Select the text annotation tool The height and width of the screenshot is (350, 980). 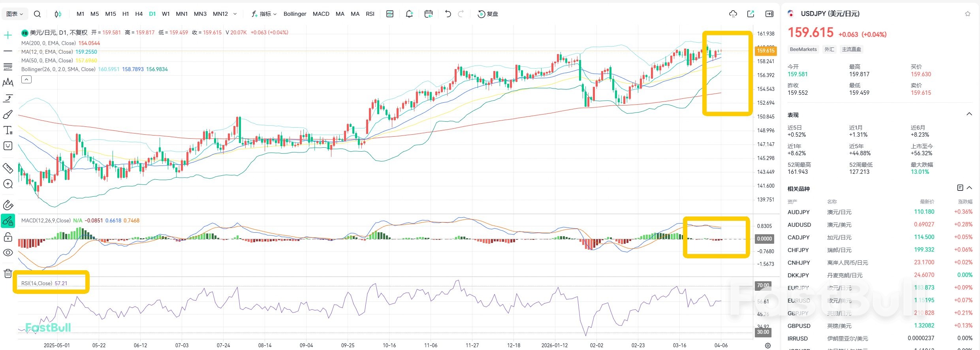point(8,130)
